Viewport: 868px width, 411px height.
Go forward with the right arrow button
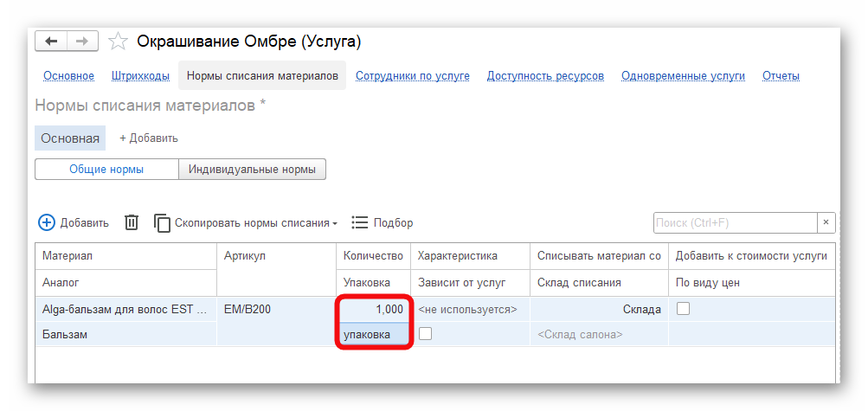[x=82, y=42]
